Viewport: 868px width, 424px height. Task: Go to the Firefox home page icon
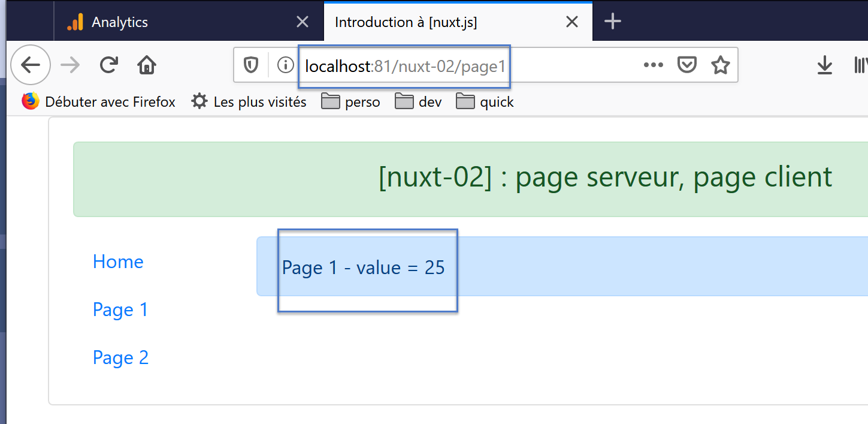pyautogui.click(x=147, y=65)
